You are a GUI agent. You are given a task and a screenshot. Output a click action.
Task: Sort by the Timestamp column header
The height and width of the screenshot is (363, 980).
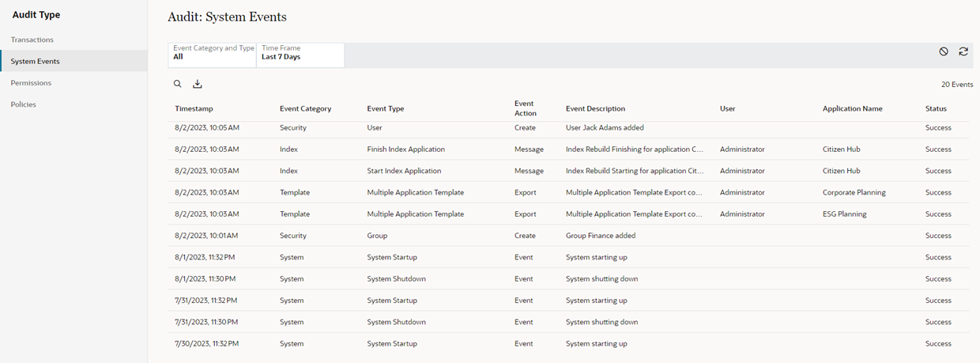pos(194,108)
